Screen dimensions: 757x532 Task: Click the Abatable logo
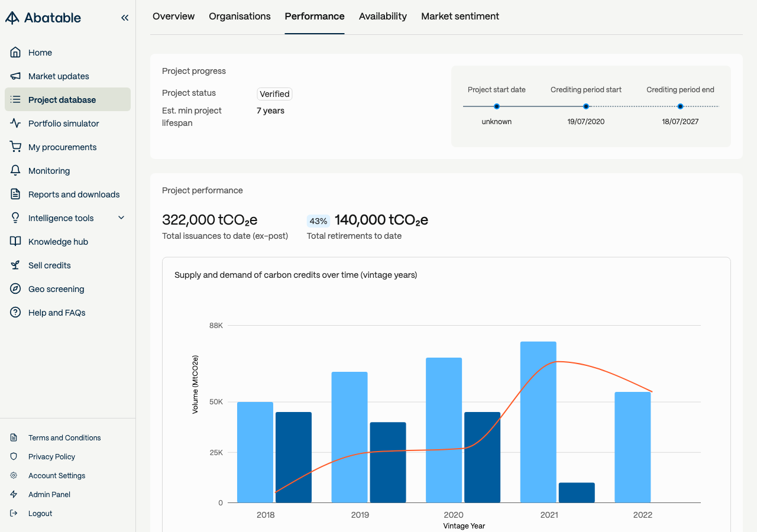point(43,18)
